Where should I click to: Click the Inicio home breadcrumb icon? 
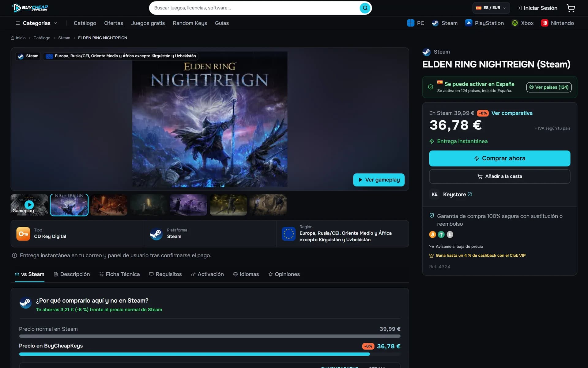point(13,38)
